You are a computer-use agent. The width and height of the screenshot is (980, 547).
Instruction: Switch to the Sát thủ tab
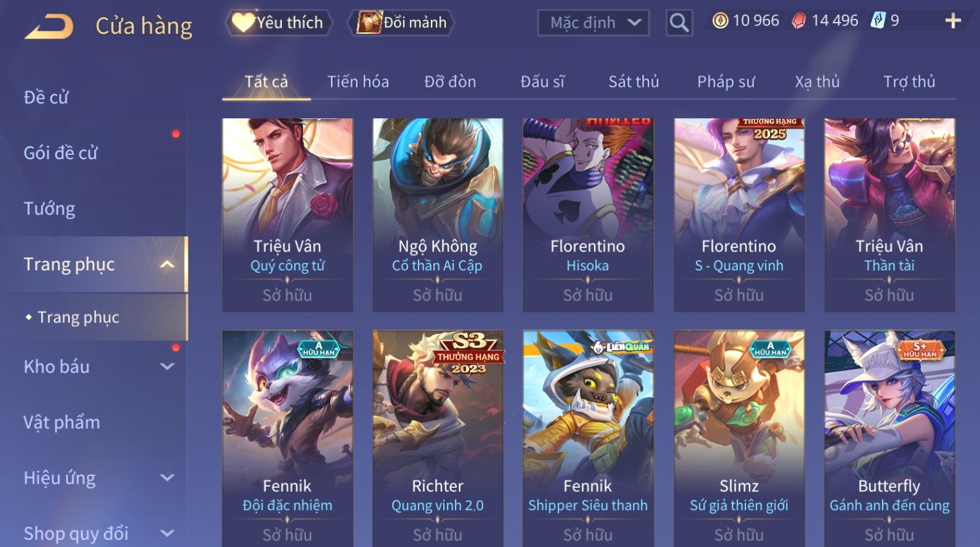[634, 82]
